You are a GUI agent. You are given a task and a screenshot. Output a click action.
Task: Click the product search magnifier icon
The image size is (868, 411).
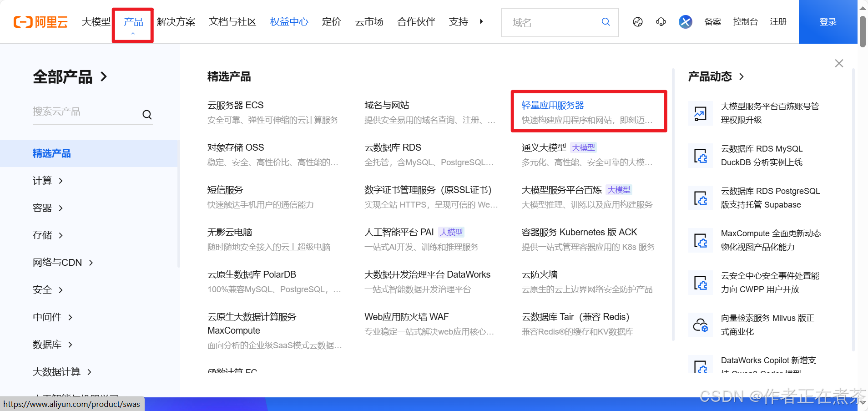[147, 115]
